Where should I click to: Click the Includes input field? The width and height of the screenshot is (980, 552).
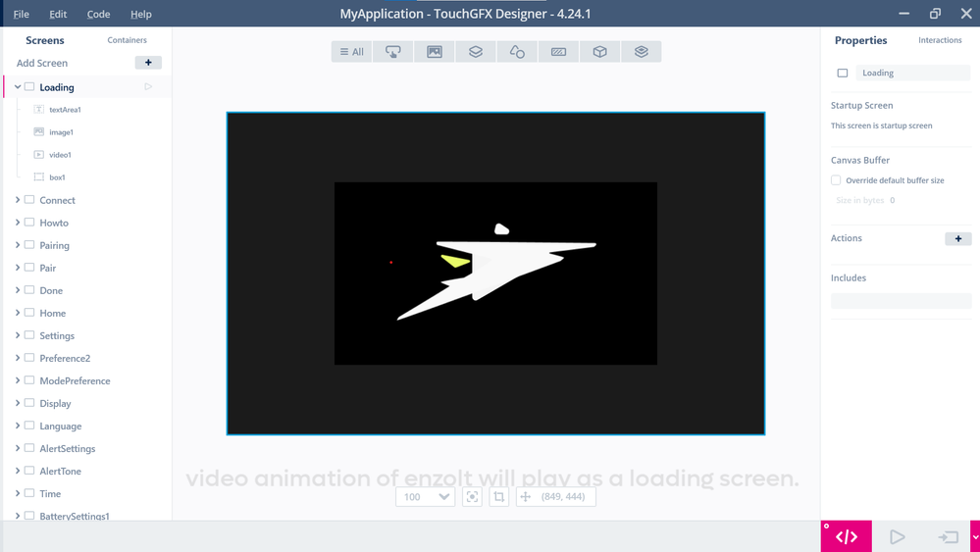coord(901,301)
